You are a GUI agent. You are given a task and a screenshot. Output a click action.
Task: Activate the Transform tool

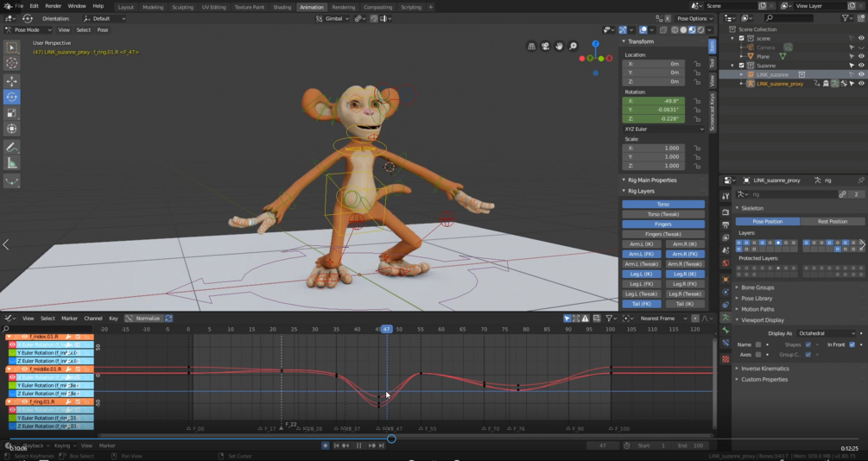11,129
